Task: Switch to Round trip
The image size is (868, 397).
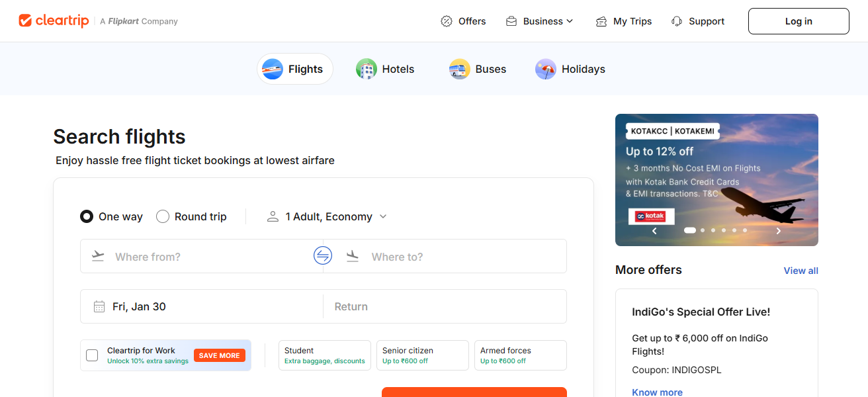Action: pos(163,216)
